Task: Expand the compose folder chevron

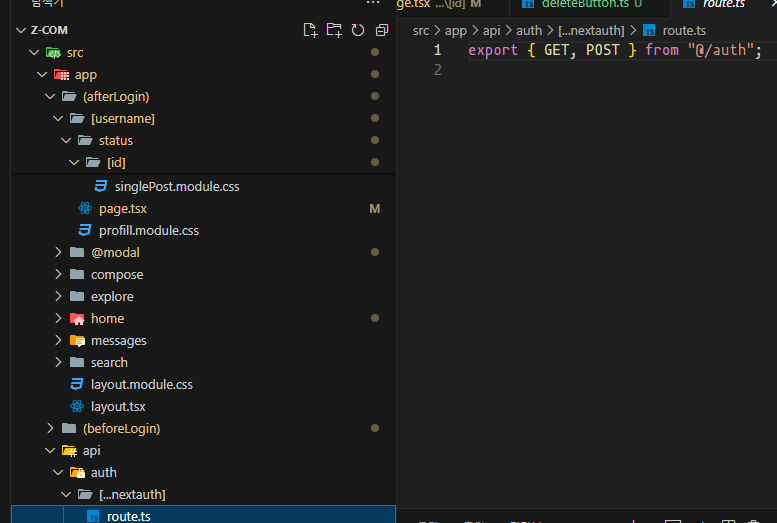Action: 58,274
